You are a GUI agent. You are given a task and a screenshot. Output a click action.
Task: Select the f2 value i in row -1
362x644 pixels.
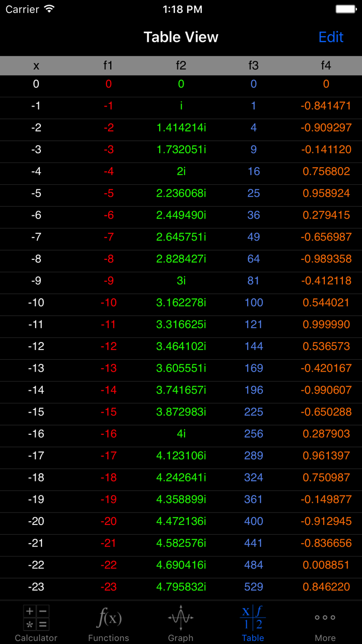coord(181,106)
